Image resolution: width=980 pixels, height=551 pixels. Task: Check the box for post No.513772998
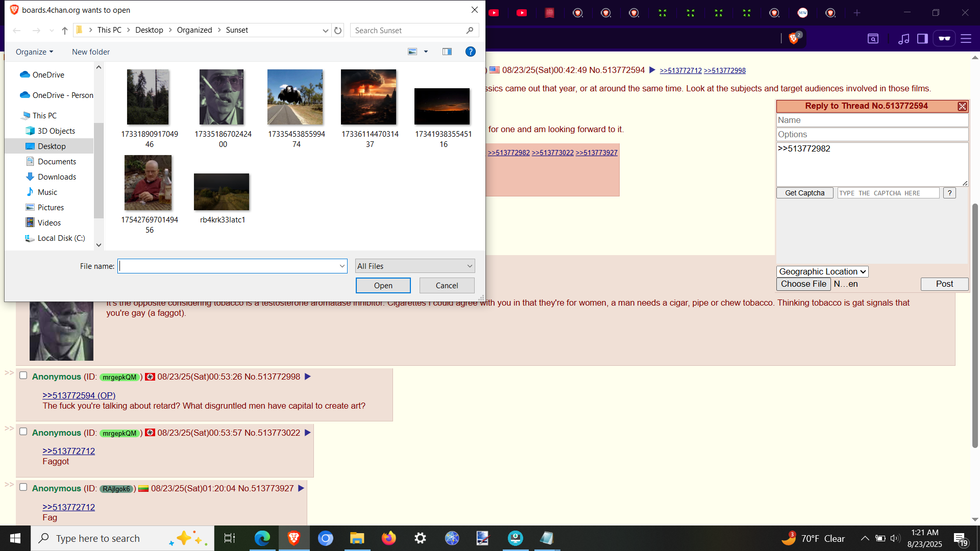pyautogui.click(x=23, y=375)
